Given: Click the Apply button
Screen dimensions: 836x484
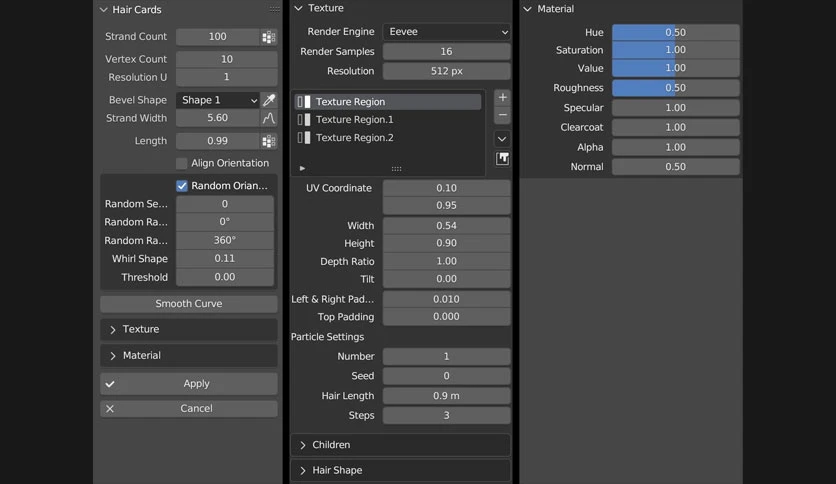Looking at the screenshot, I should [x=189, y=384].
